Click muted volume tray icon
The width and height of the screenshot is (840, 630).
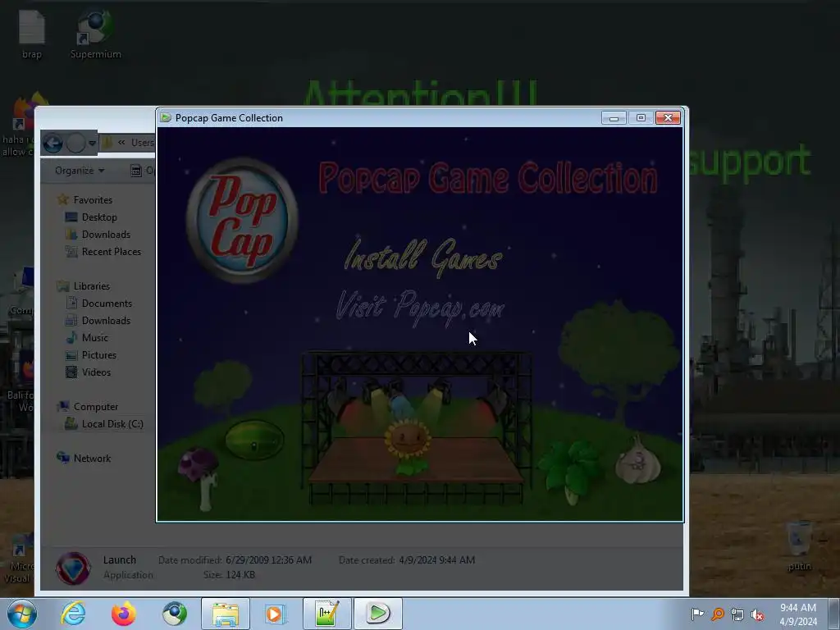pyautogui.click(x=757, y=614)
